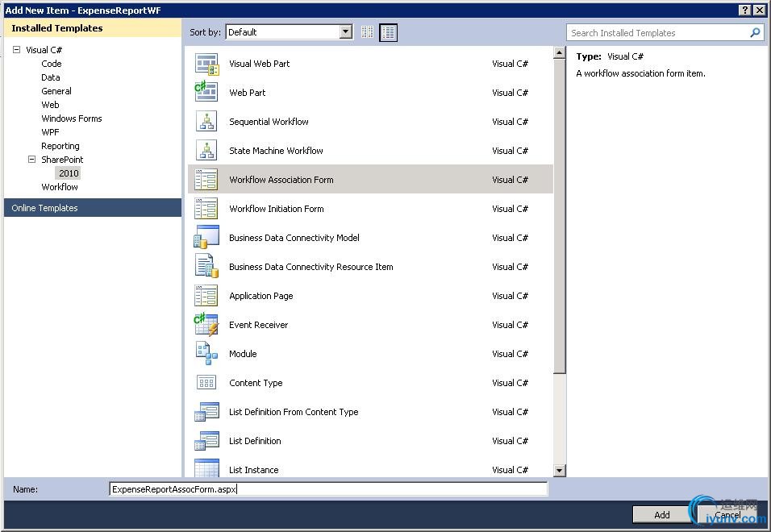Click the Sequential Workflow template icon
The height and width of the screenshot is (532, 771).
pyautogui.click(x=206, y=122)
